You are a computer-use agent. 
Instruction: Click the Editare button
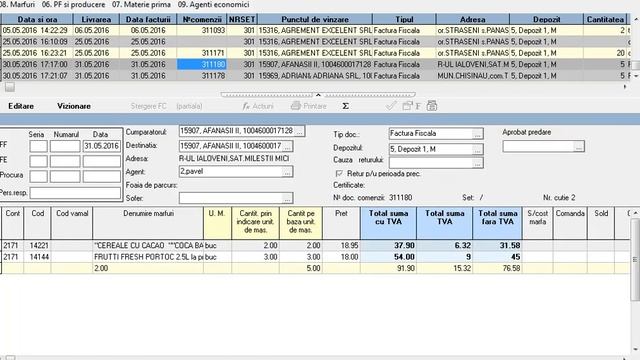[x=21, y=106]
